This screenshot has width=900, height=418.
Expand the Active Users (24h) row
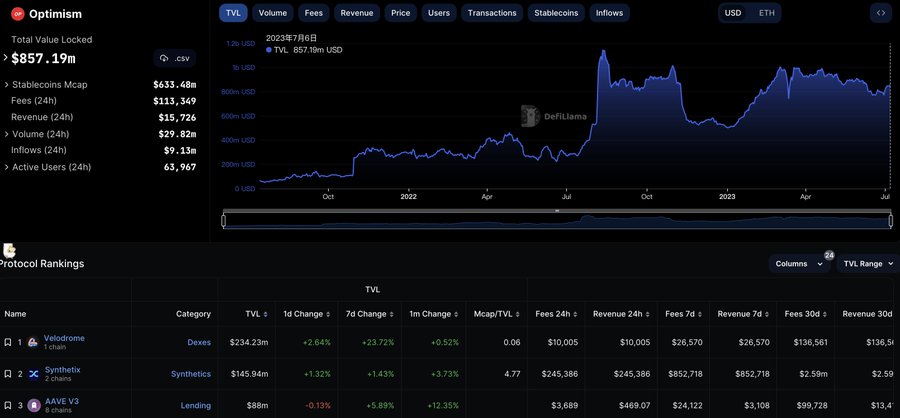click(6, 168)
